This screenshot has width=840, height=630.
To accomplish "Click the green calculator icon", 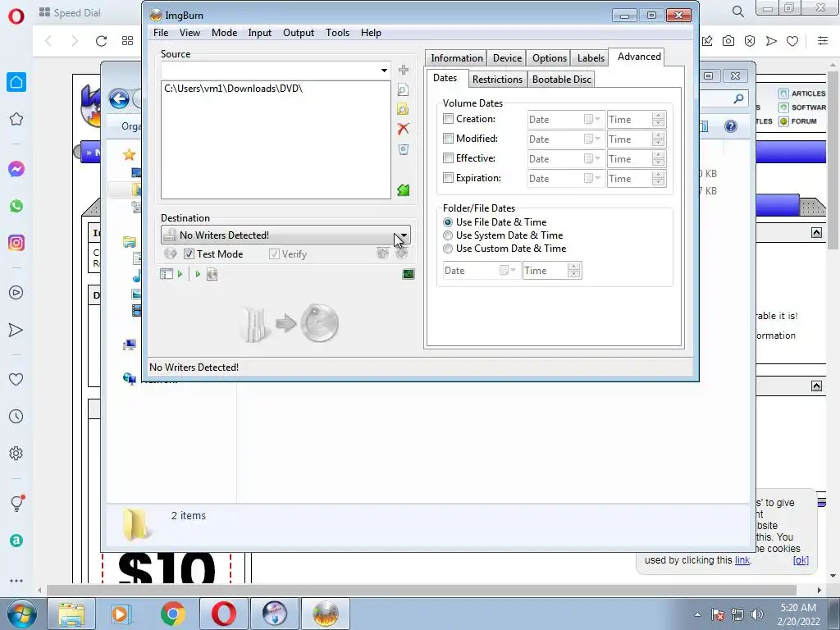I will pyautogui.click(x=404, y=190).
